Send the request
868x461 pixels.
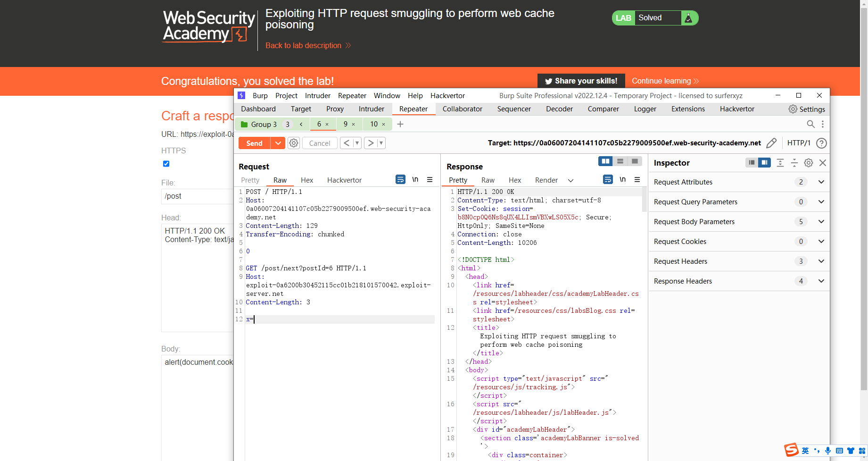(x=254, y=143)
